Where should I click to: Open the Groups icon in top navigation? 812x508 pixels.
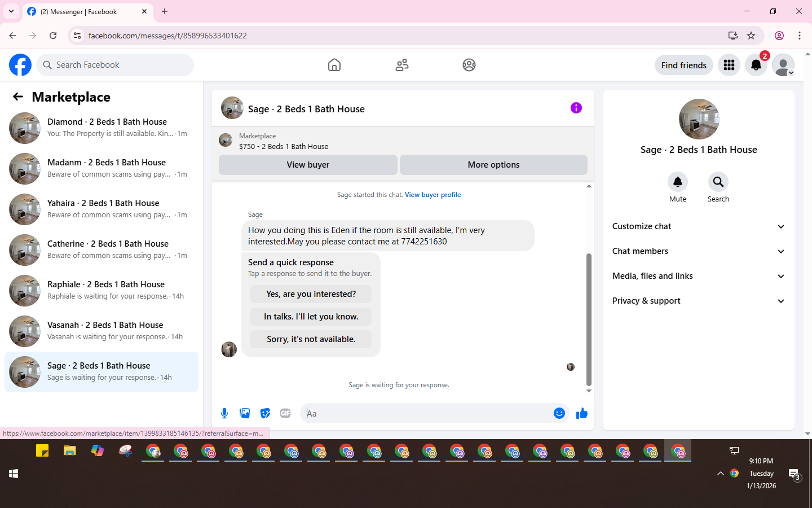469,65
